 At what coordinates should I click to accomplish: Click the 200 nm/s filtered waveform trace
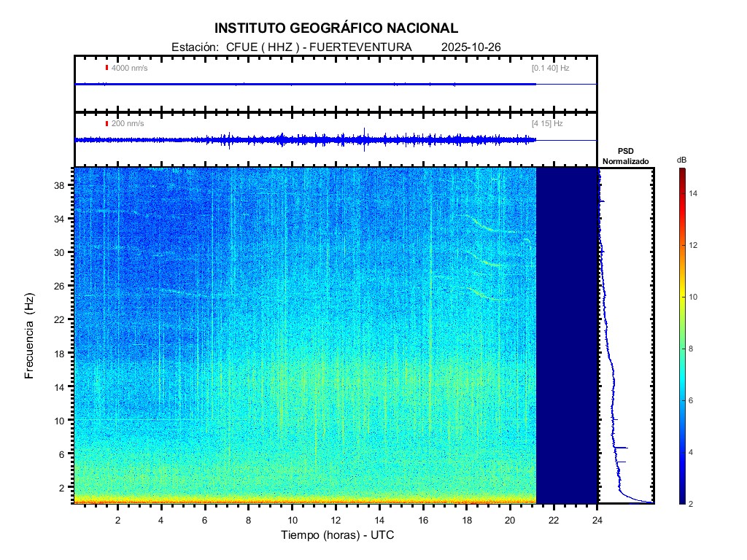(x=306, y=139)
